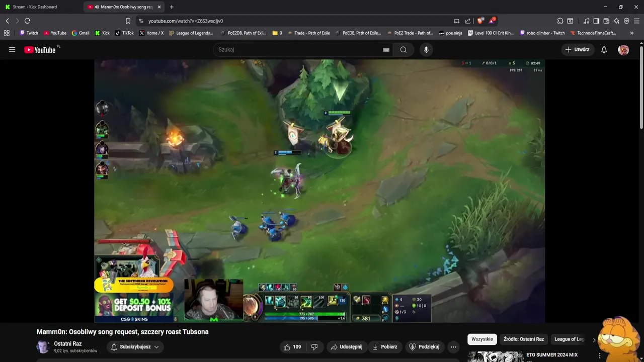
Task: Open the Home / X bookmark
Action: 151,33
